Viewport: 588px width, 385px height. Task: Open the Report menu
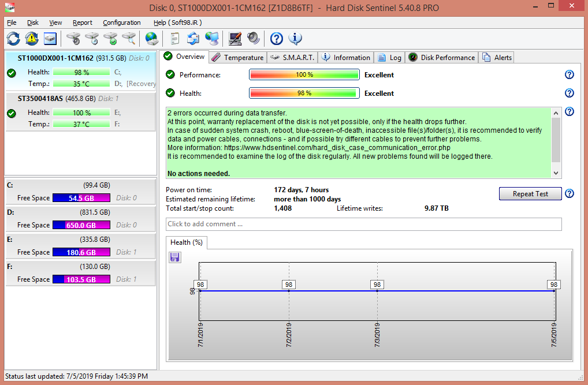tap(82, 23)
